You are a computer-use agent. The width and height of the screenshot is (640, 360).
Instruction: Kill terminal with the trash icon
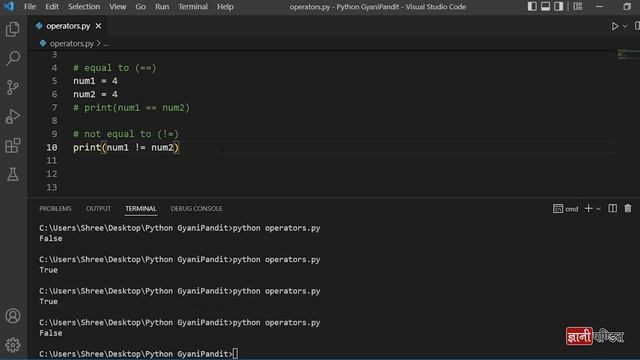pos(628,209)
